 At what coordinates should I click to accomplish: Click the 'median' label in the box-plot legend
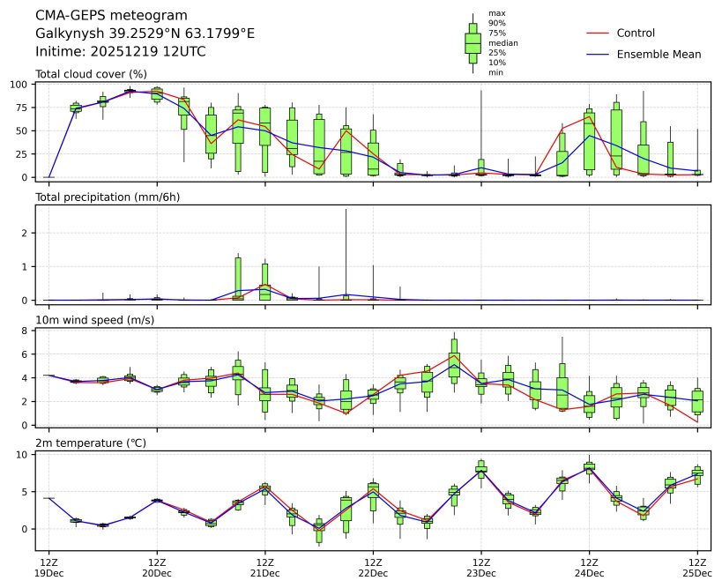(x=503, y=43)
